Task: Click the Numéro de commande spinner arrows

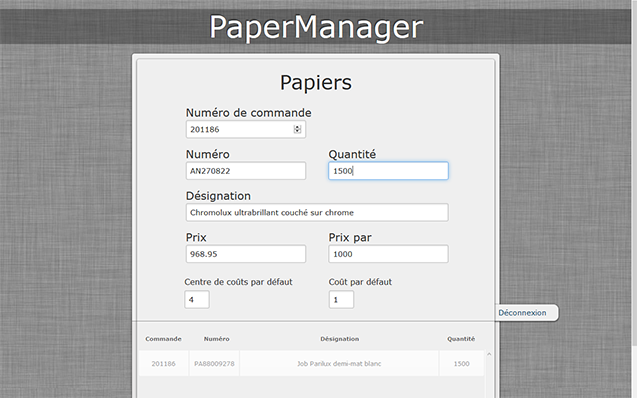Action: click(297, 129)
